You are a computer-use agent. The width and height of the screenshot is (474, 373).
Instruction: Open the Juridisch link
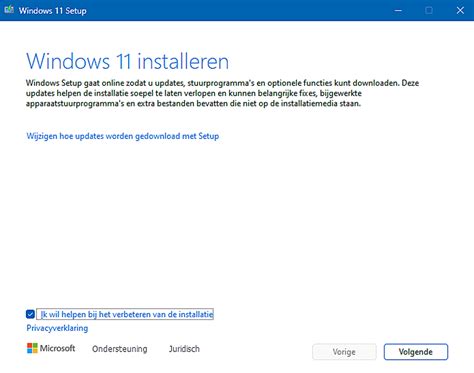click(184, 349)
